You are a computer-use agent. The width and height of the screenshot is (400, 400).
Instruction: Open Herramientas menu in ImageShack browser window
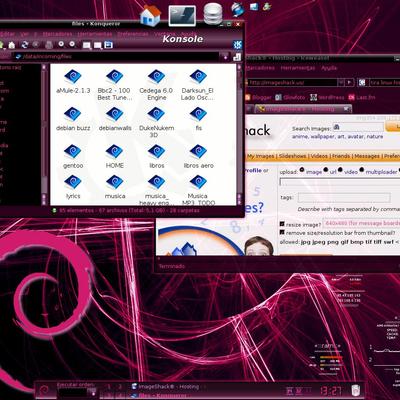coord(298,68)
